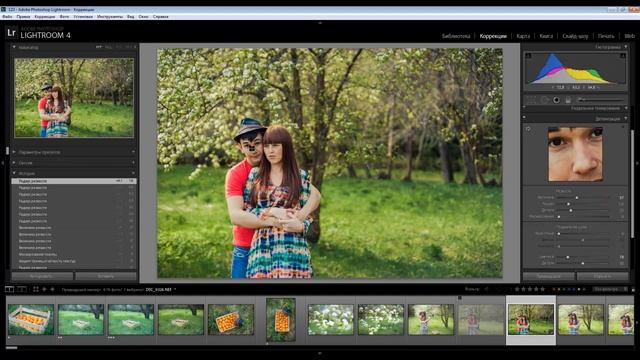
Task: Hide the top module bar with arrow
Action: point(320,23)
